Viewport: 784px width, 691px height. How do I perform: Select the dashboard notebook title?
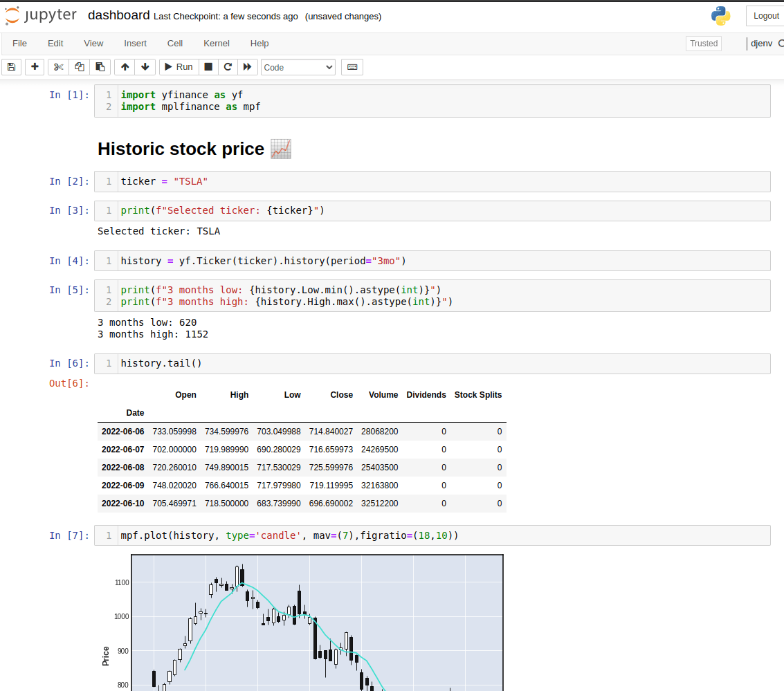point(118,15)
